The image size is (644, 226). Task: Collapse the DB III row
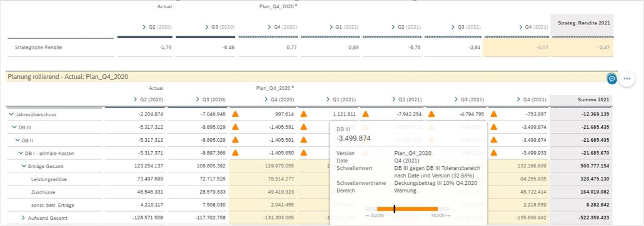tap(14, 127)
